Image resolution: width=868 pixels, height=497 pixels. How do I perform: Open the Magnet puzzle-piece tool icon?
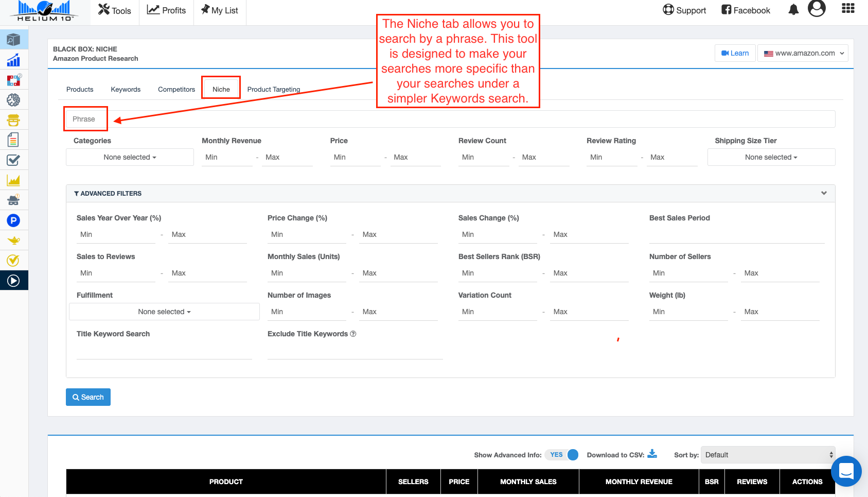pos(13,80)
